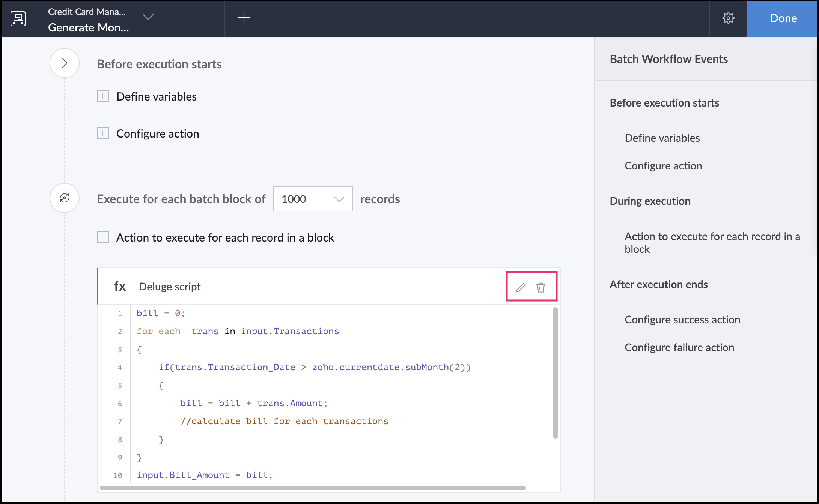Click the Execute for each batch block label
This screenshot has width=819, height=504.
(181, 199)
